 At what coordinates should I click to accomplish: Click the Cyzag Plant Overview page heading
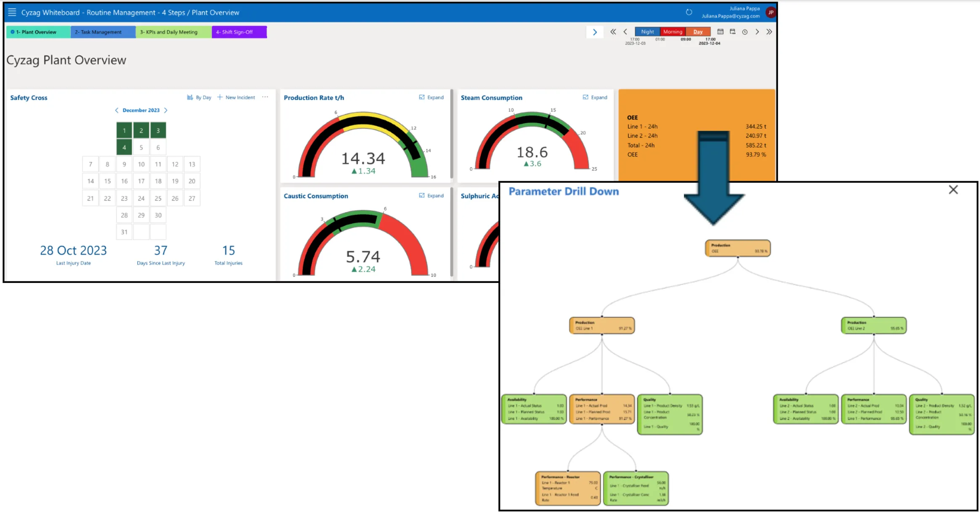tap(66, 60)
